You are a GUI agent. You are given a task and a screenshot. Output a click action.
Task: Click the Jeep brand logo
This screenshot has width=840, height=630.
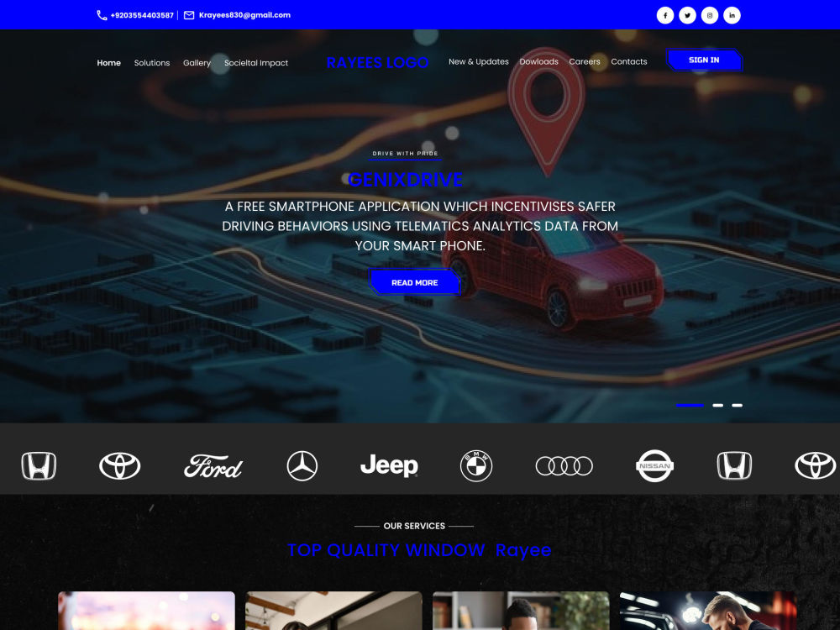click(389, 465)
